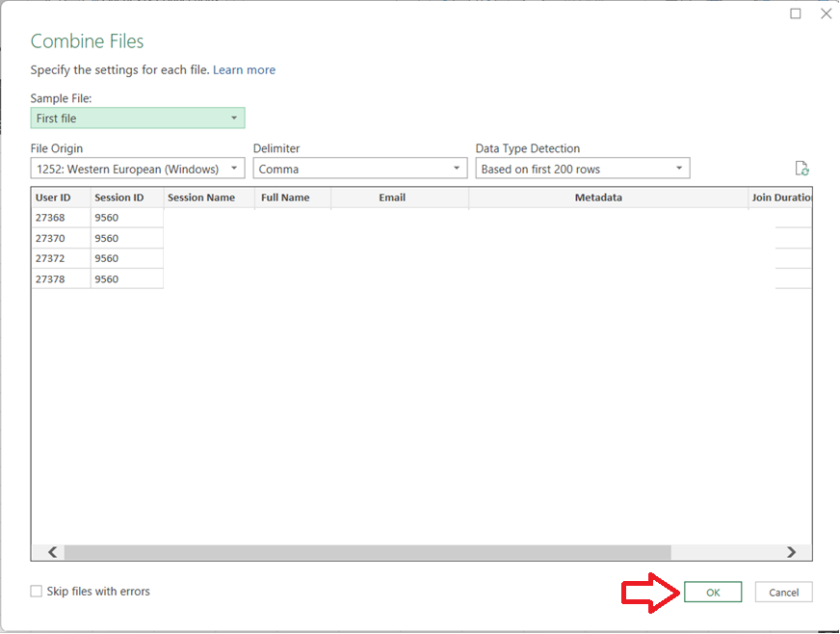
Task: Maximize the Combine Files dialog
Action: (x=796, y=13)
